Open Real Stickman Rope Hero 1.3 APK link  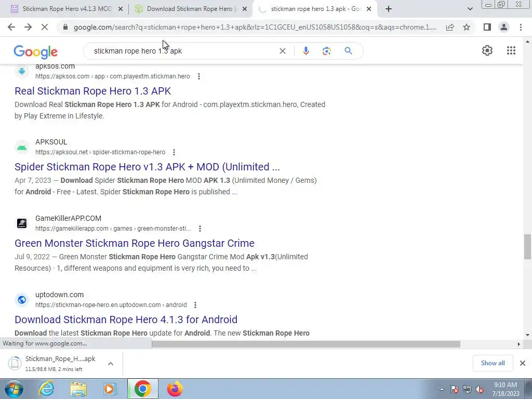92,91
